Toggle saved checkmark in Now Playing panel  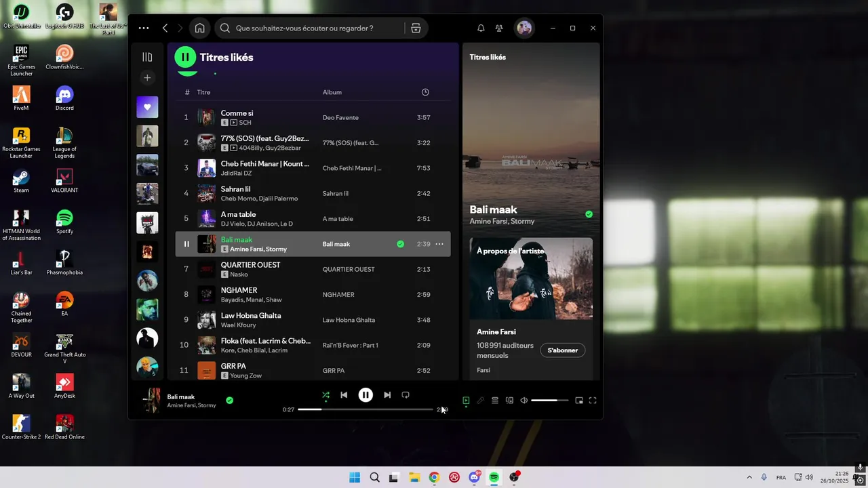(589, 214)
